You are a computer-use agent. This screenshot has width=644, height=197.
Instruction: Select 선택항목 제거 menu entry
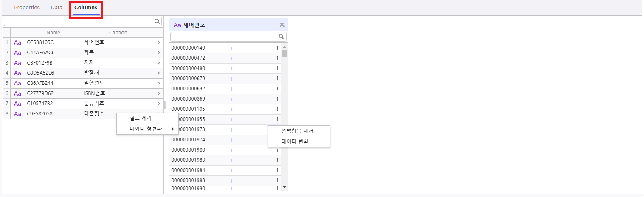coord(297,131)
